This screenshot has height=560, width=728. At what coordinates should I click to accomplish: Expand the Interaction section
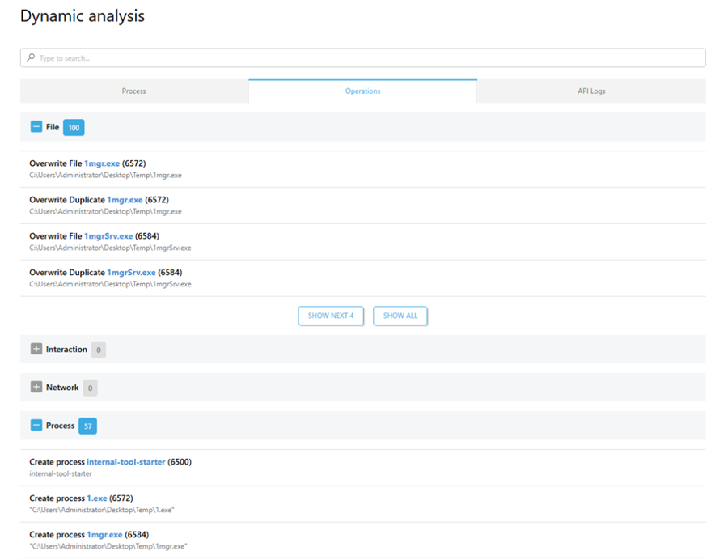click(x=36, y=350)
